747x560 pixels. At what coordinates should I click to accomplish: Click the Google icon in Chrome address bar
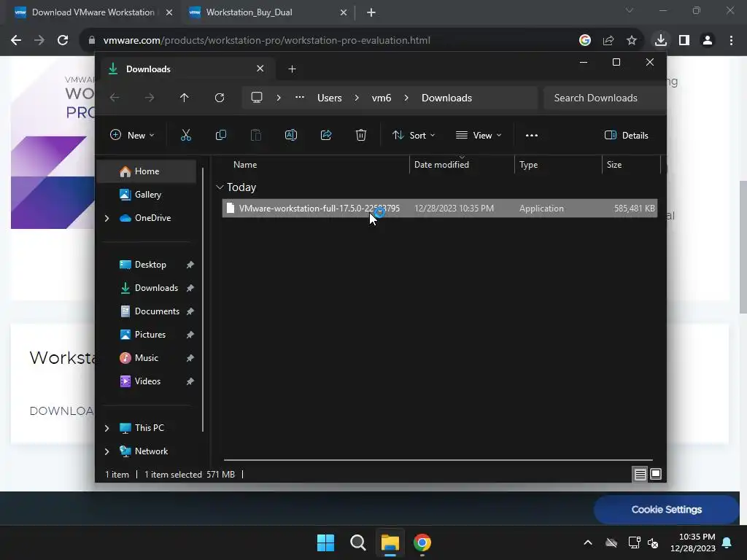coord(585,40)
